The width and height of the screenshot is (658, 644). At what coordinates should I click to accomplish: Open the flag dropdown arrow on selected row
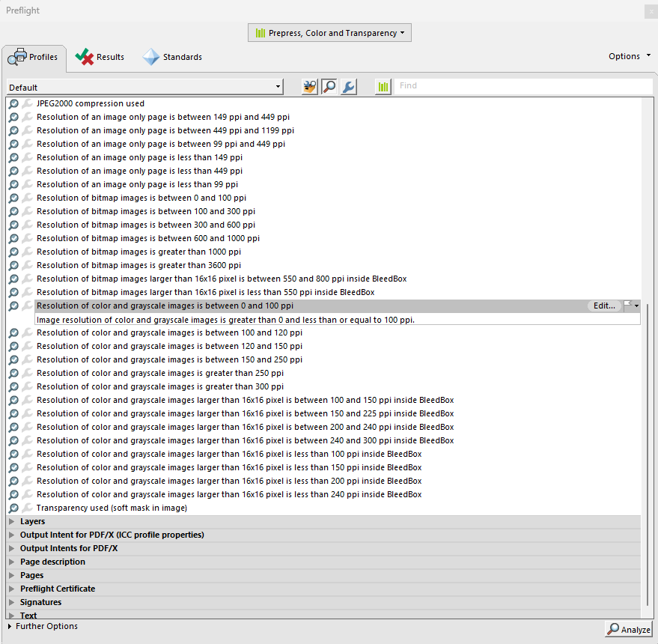point(636,306)
